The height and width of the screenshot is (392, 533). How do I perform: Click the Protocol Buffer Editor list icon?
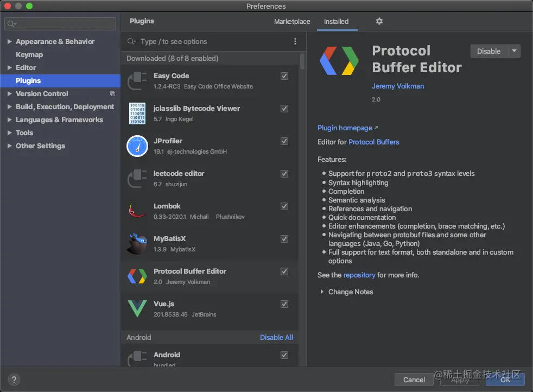coord(137,276)
